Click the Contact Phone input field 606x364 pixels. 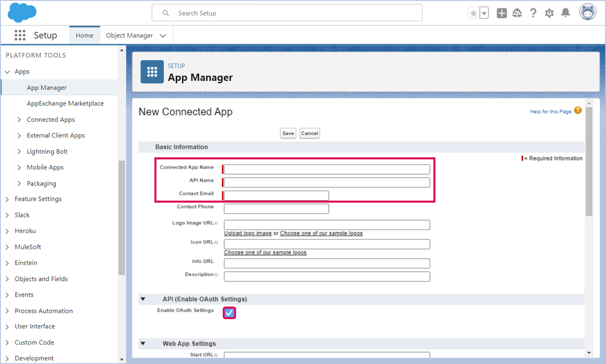[x=277, y=209]
